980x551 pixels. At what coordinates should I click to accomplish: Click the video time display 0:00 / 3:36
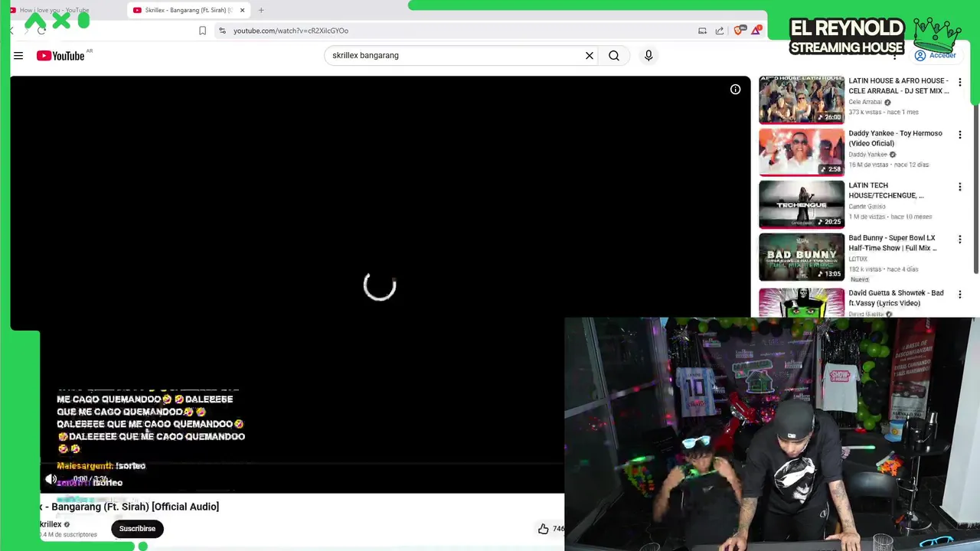point(91,479)
